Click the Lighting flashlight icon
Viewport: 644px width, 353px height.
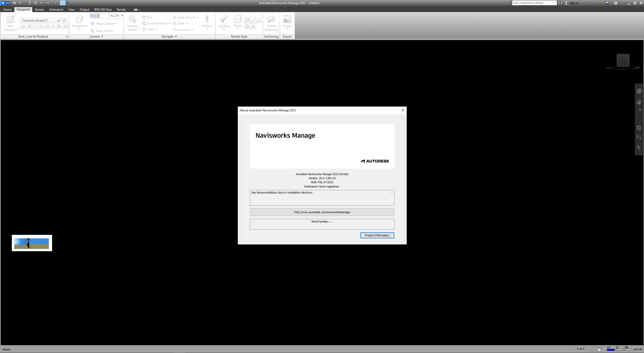[223, 20]
